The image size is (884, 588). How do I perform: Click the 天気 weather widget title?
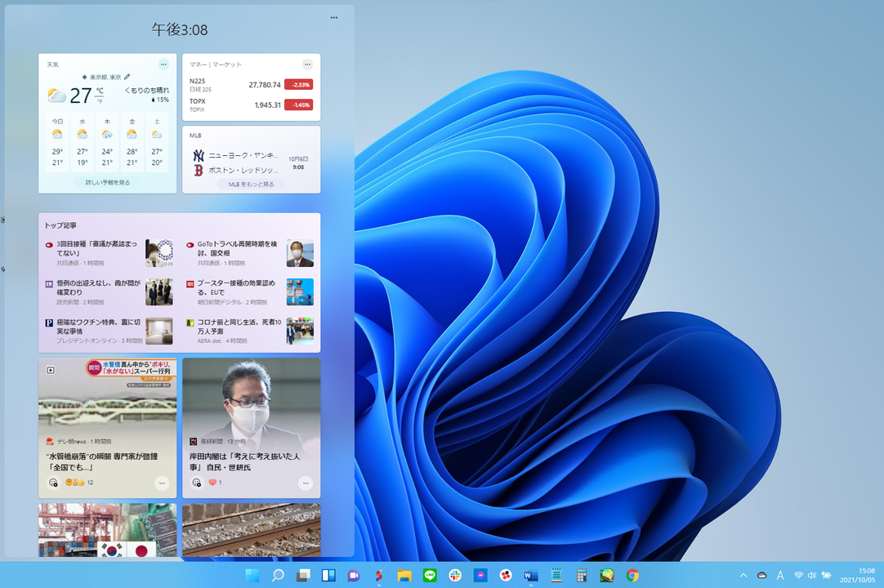point(52,65)
